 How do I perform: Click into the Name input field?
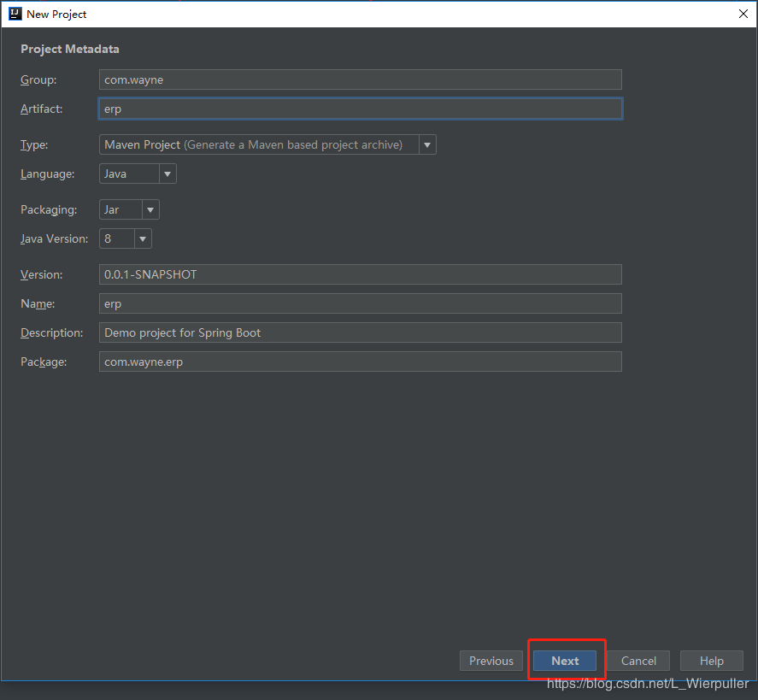pyautogui.click(x=360, y=303)
